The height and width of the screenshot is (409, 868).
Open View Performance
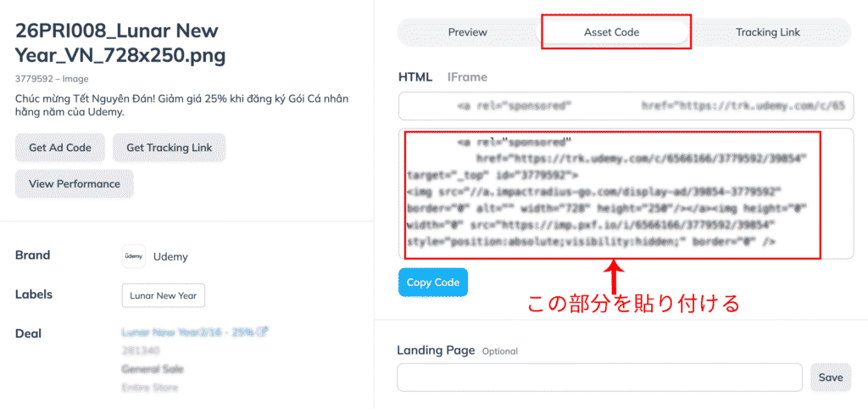(x=75, y=183)
